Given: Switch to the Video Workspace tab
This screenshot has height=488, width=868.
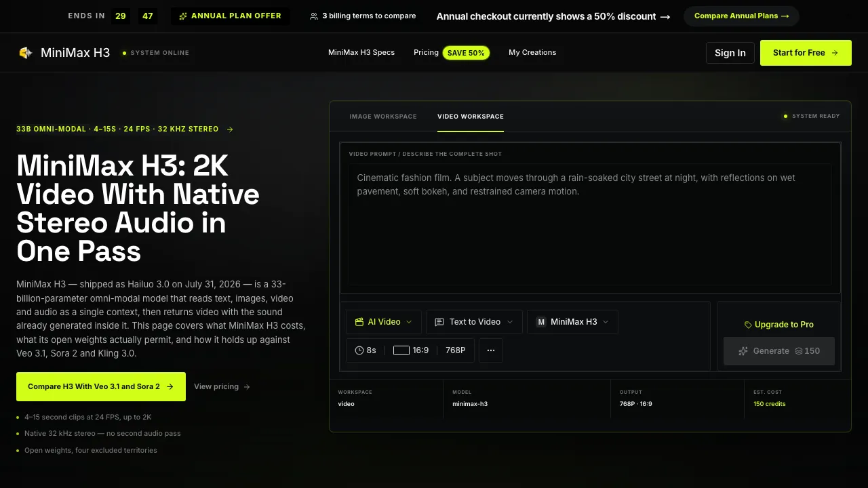Looking at the screenshot, I should pyautogui.click(x=471, y=117).
